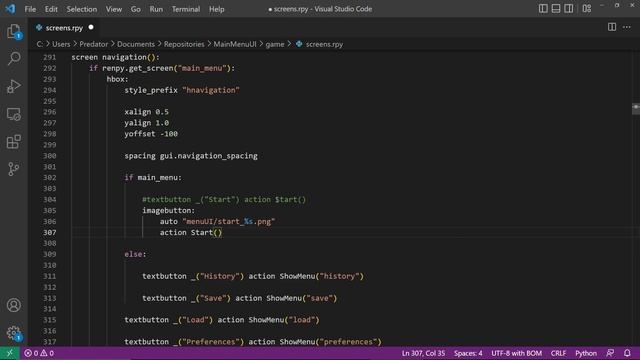Open the View menu

tap(114, 9)
